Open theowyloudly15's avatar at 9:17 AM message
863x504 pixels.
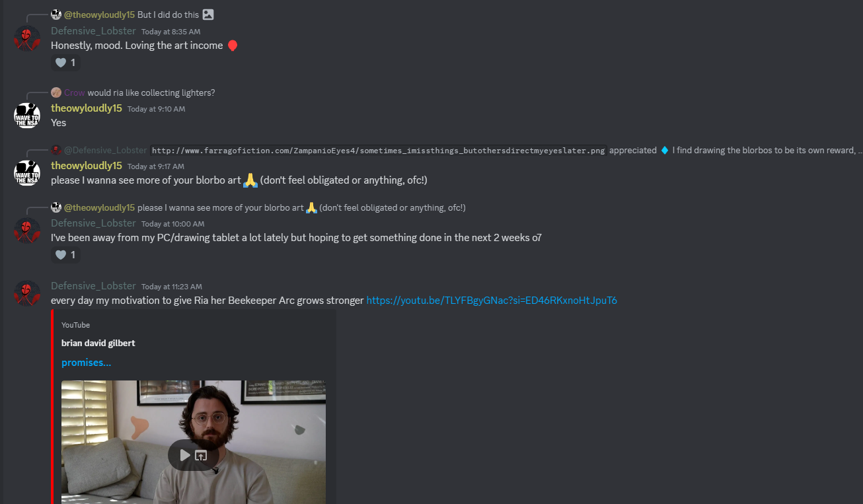pos(27,172)
